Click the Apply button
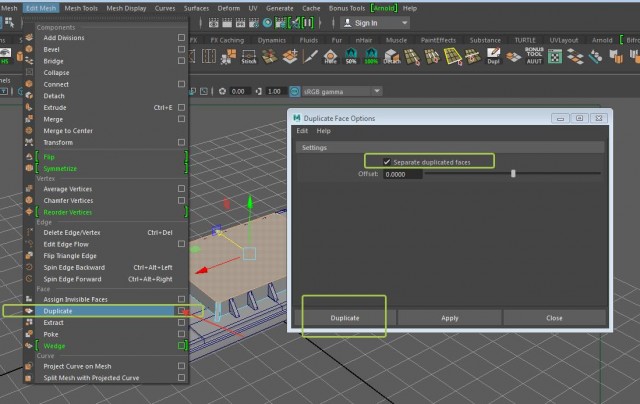The width and height of the screenshot is (640, 404). point(450,318)
